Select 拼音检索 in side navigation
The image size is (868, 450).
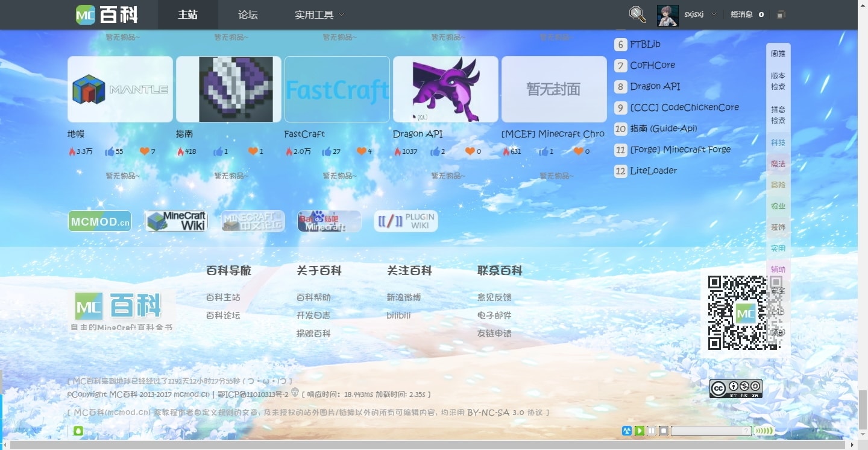tap(778, 115)
